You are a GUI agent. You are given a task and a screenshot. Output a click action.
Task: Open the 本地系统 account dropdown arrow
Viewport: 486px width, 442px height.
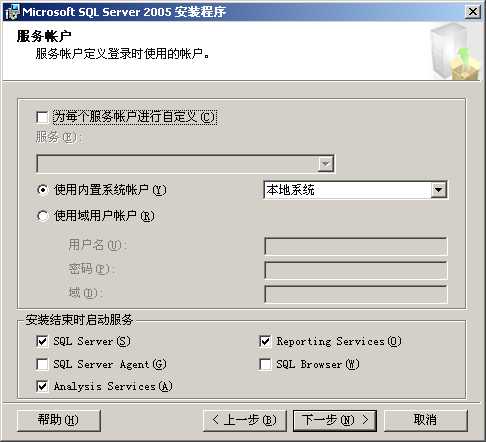pyautogui.click(x=438, y=190)
